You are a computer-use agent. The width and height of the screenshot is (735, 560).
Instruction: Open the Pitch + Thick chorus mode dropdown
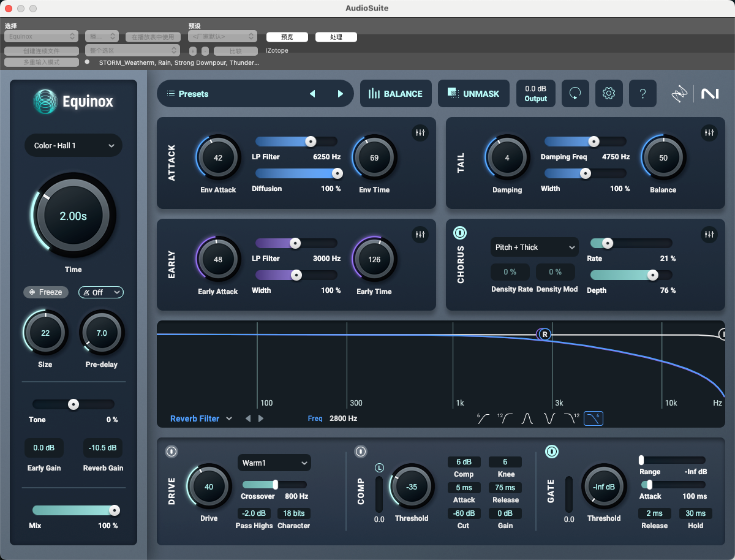coord(534,247)
